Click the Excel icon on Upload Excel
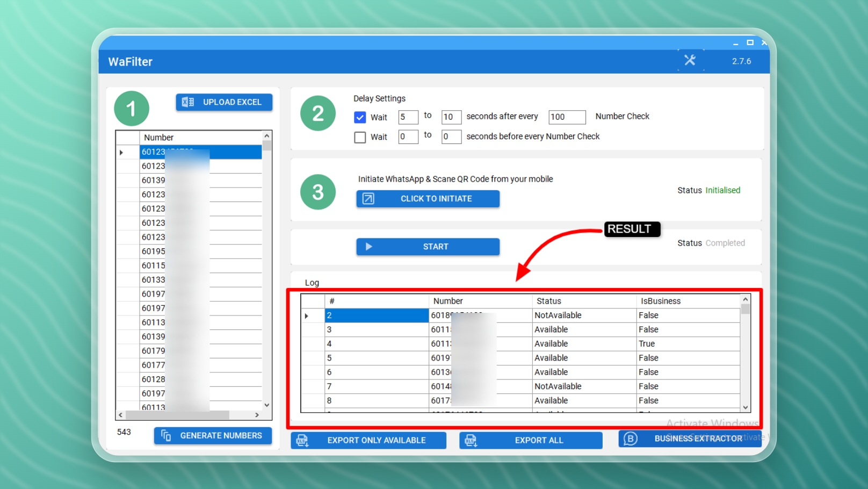 [x=188, y=102]
